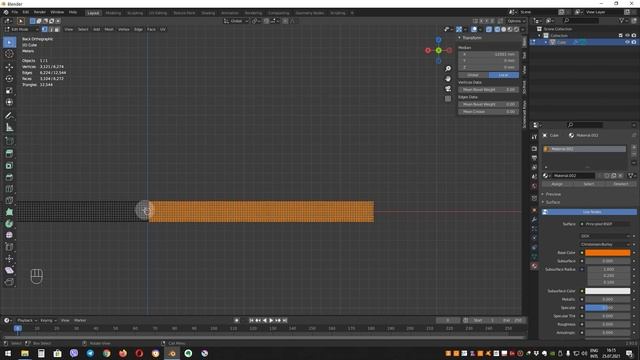Open transform orientation Global dropdown
Screen dimensions: 640x360
pyautogui.click(x=236, y=21)
